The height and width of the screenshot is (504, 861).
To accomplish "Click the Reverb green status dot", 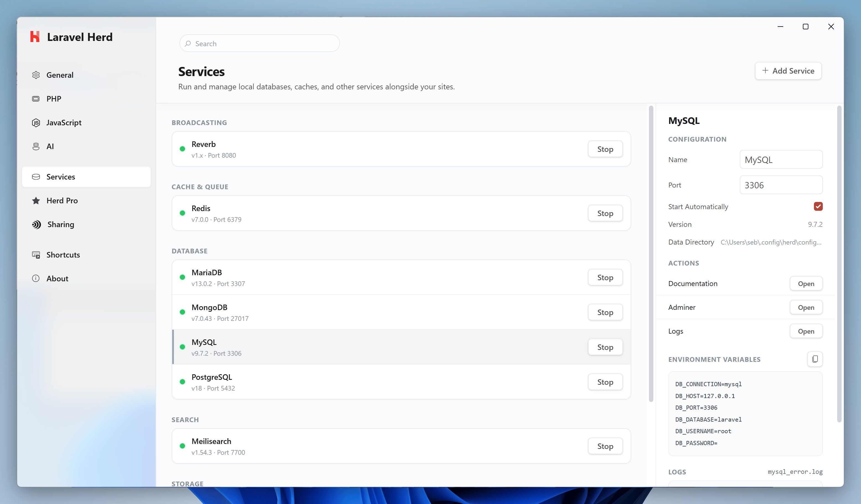I will point(182,149).
